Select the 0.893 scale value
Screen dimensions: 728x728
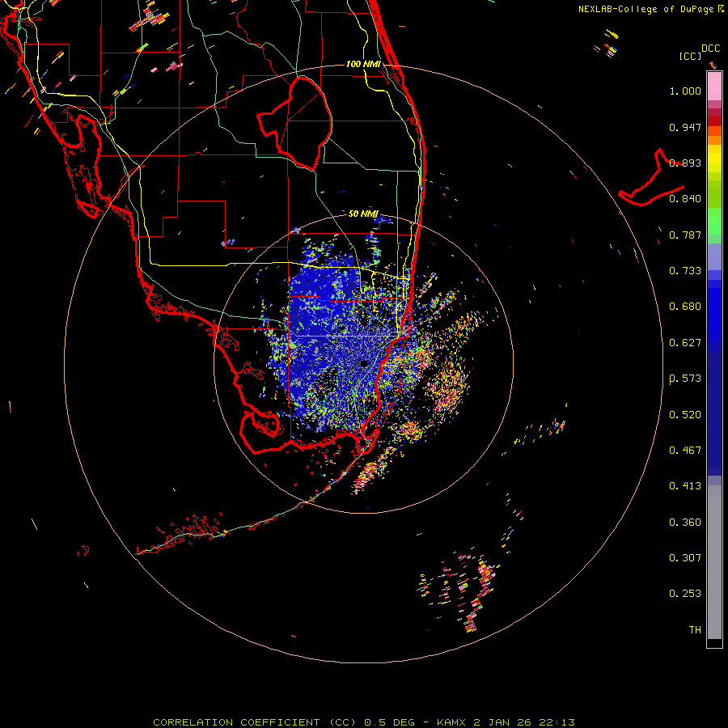click(x=685, y=163)
